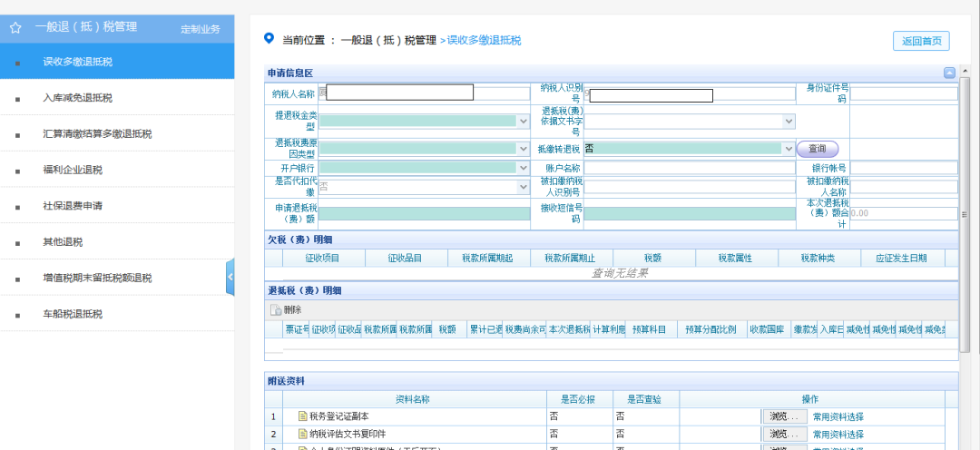Click the 定制业务 link in sidebar header
This screenshot has height=450, width=980.
tap(200, 29)
